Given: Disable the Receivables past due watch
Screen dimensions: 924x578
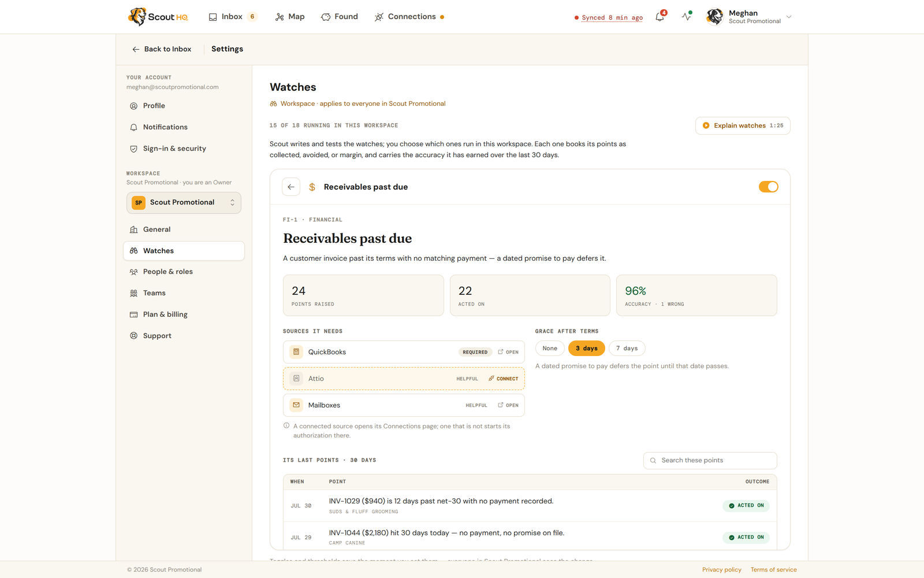Looking at the screenshot, I should (768, 187).
